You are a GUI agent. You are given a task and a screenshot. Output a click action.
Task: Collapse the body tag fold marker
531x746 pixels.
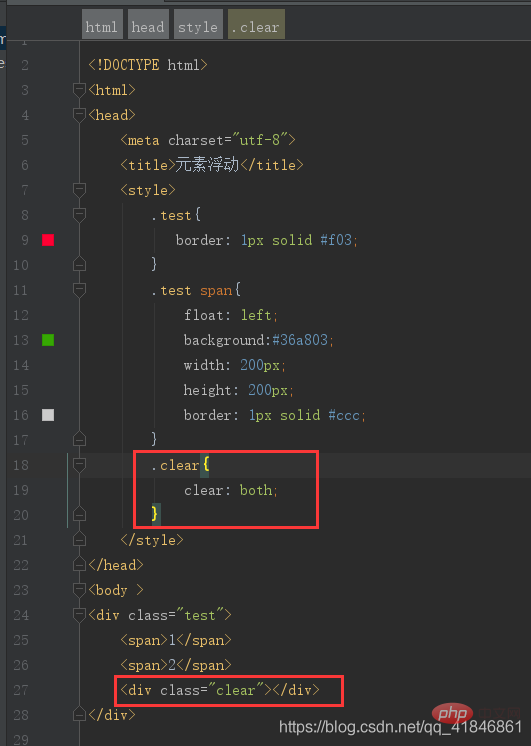79,590
